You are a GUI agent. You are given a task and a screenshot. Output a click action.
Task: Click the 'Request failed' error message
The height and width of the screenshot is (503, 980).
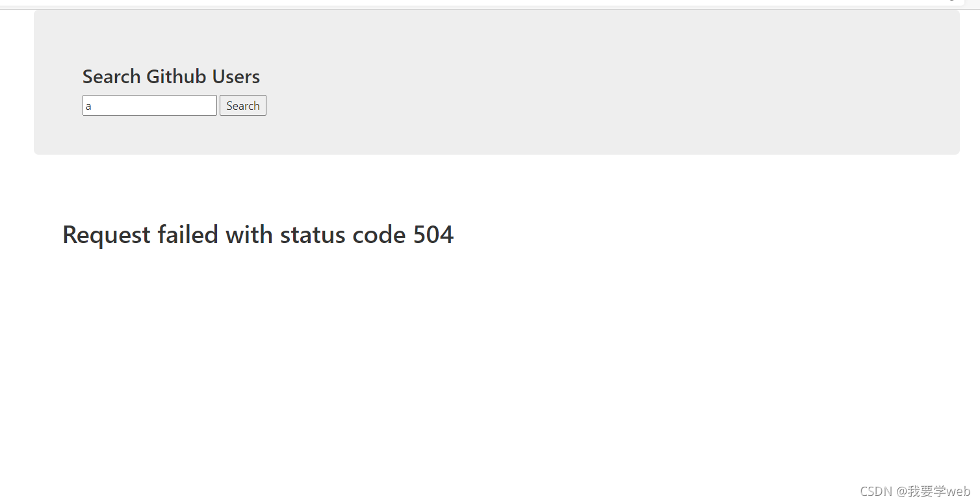pyautogui.click(x=258, y=235)
